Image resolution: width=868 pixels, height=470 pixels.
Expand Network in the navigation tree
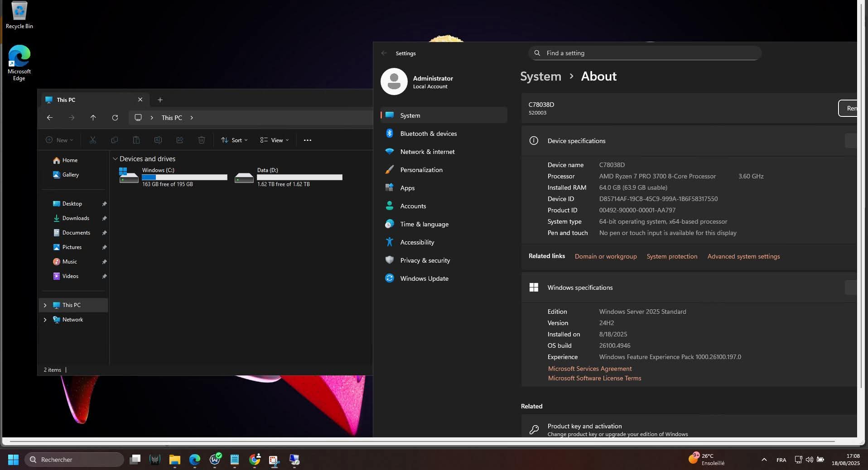(x=45, y=320)
